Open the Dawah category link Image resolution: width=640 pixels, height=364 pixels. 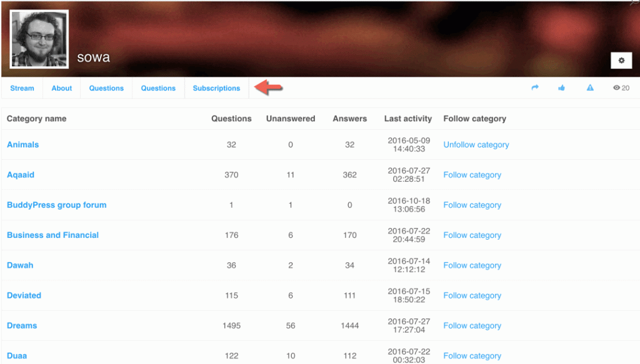[x=20, y=265]
